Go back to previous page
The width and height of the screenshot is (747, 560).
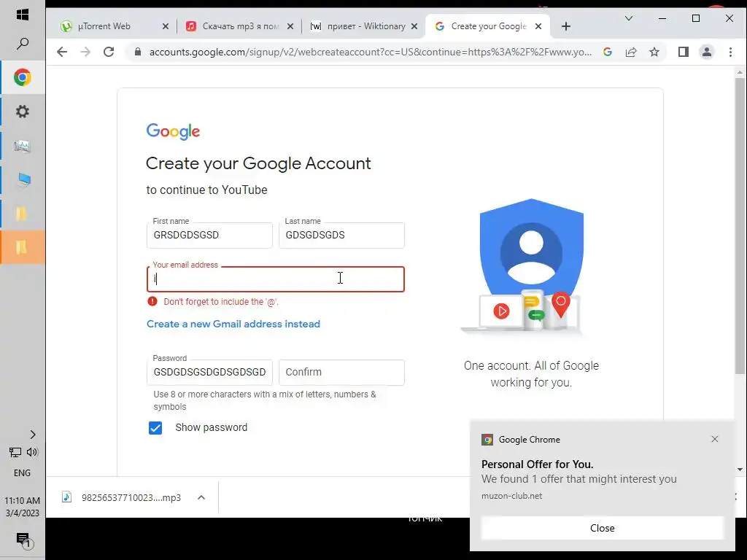click(62, 52)
